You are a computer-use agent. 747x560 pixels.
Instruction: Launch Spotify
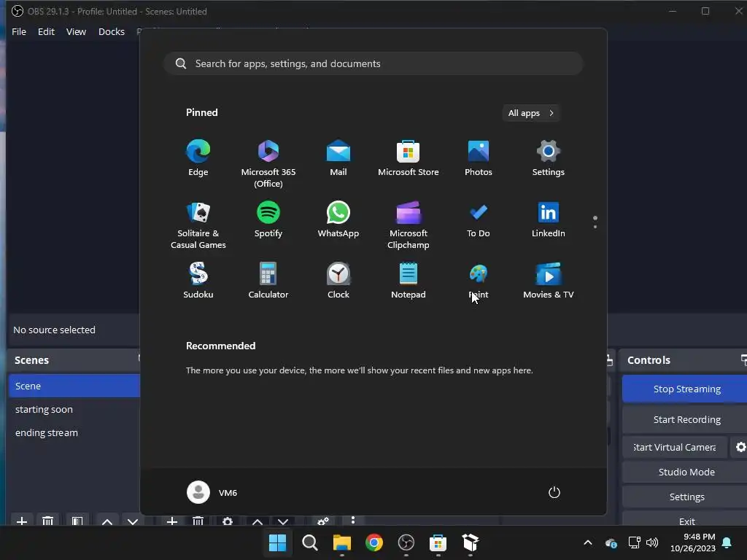(268, 219)
